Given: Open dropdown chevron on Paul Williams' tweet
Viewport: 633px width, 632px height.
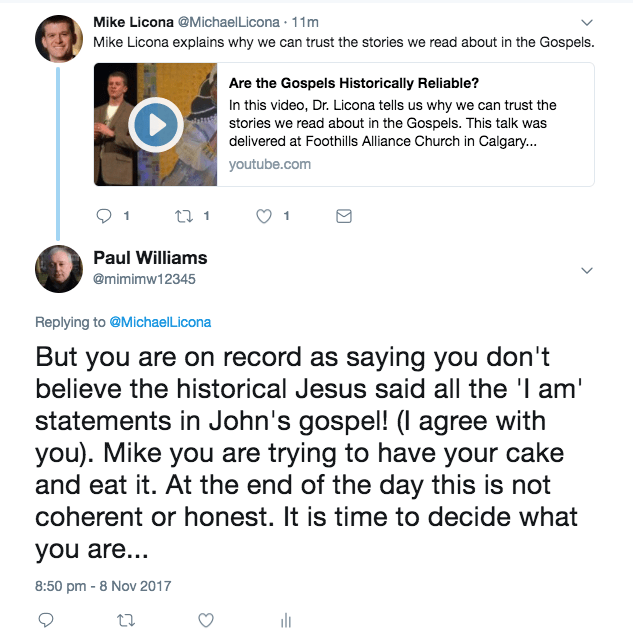Looking at the screenshot, I should [x=587, y=270].
